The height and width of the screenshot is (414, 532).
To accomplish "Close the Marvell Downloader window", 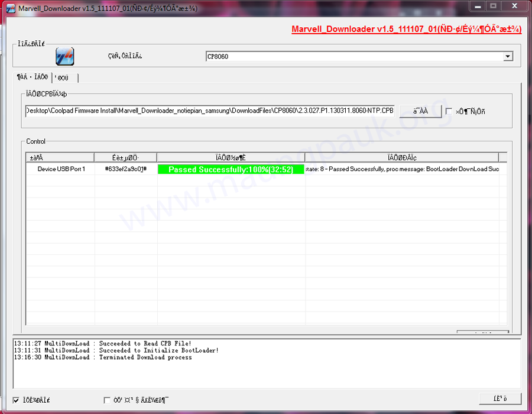I will (514, 6).
